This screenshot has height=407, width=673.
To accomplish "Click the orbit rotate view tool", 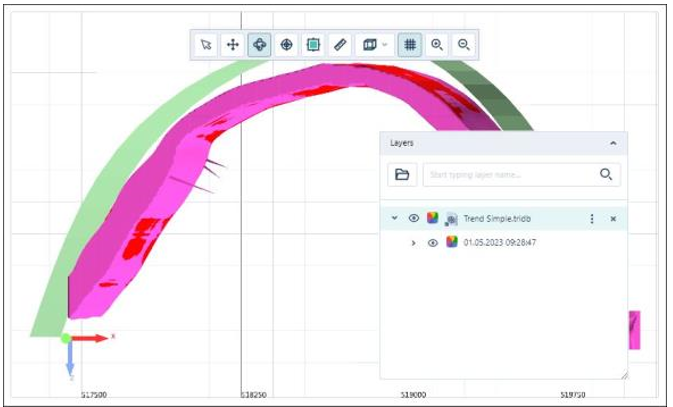I will click(x=259, y=45).
